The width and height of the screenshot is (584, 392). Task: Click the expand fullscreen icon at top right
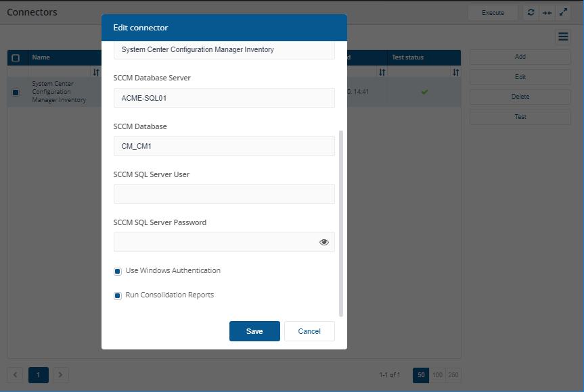(563, 13)
